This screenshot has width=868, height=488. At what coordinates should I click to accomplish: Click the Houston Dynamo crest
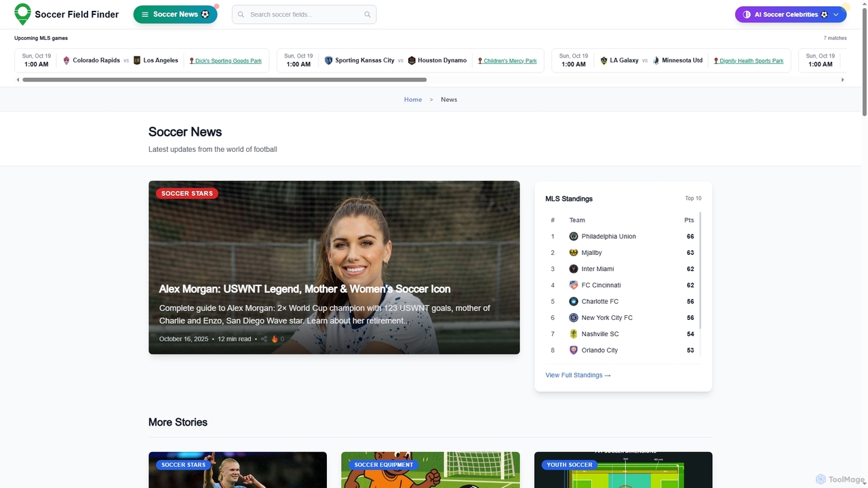tap(412, 60)
